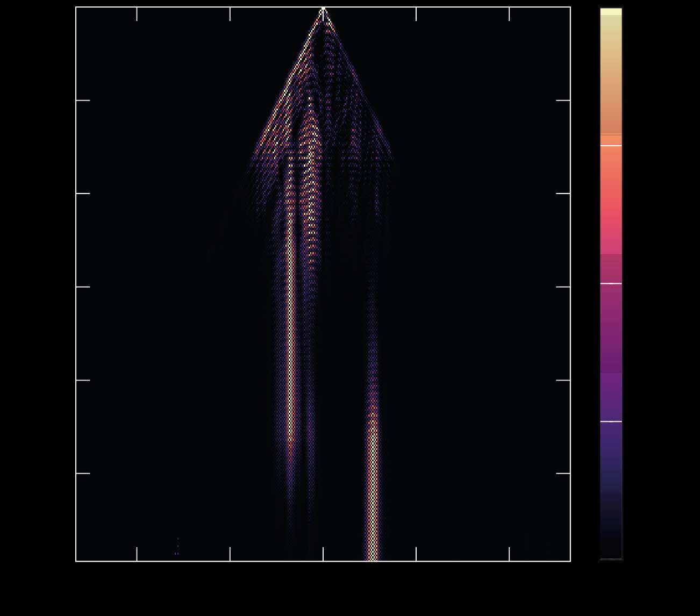The image size is (700, 616).
Task: Select the pale yellow top of the colorbar
Action: tap(611, 11)
